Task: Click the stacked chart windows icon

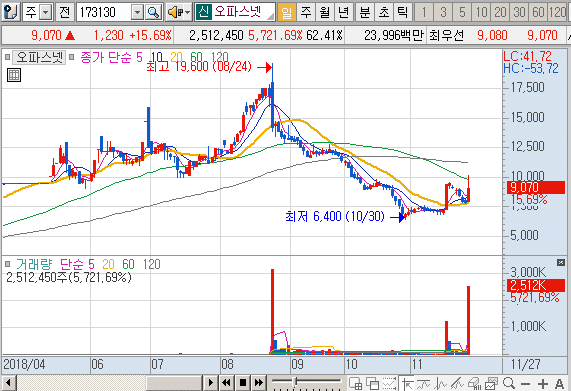Action: (491, 383)
